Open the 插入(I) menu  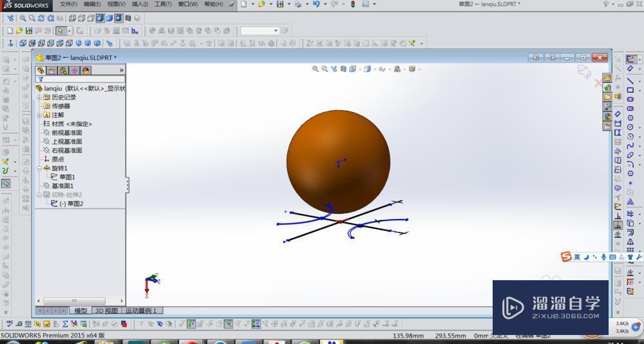pos(140,4)
